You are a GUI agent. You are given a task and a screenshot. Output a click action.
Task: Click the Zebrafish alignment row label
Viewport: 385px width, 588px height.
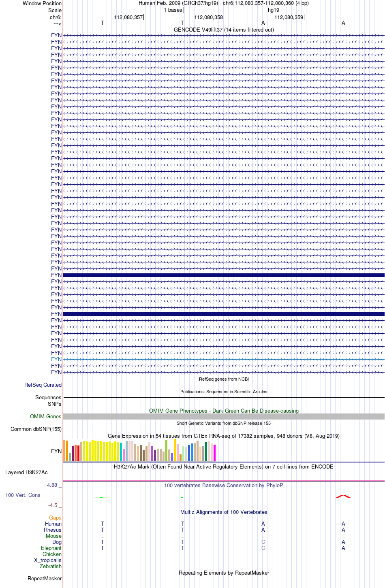51,566
